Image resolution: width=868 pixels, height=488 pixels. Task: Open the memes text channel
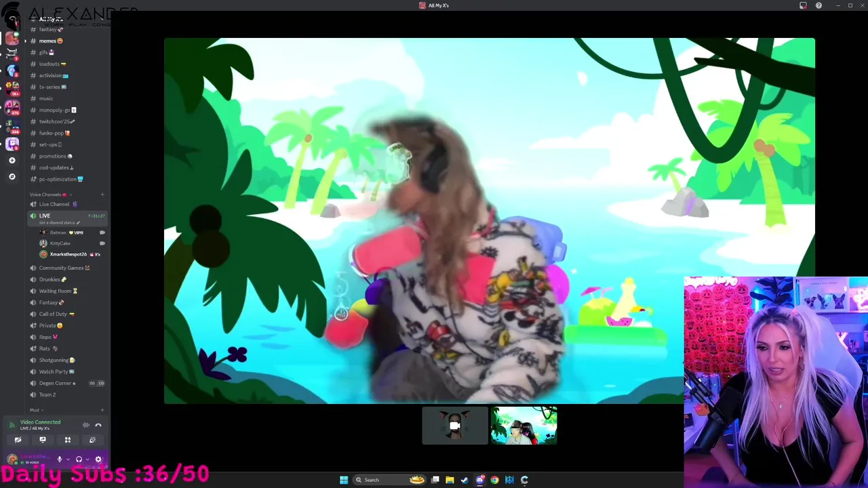pos(66,41)
